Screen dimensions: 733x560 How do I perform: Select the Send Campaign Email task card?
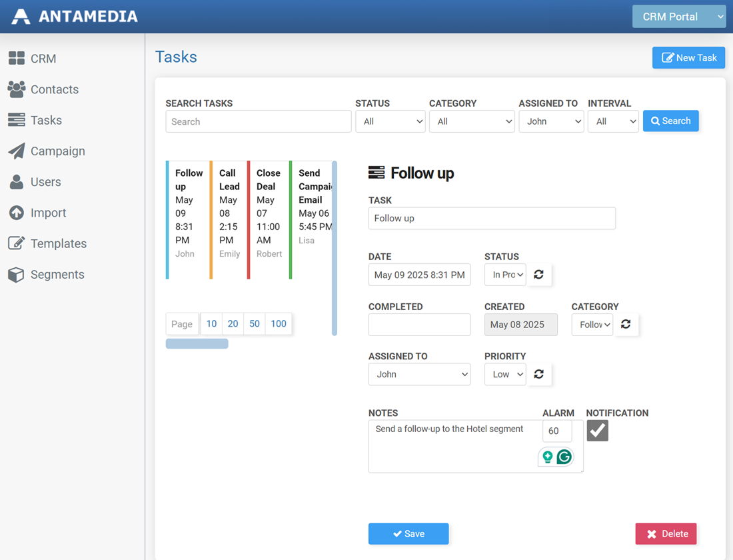click(x=311, y=220)
